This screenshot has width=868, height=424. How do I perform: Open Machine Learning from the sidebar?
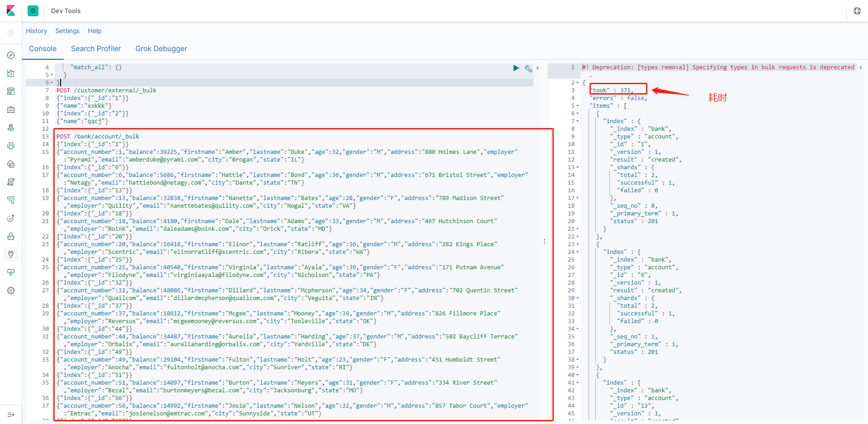11,146
